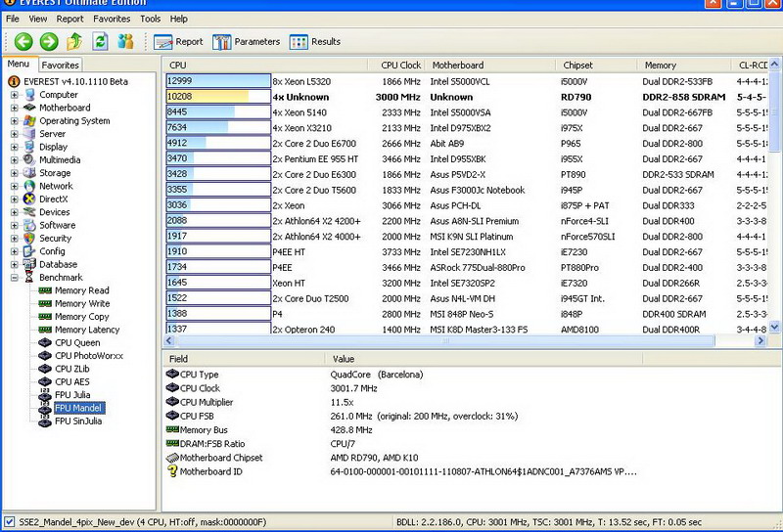Viewport: 783px width, 532px height.
Task: Expand the Motherboard tree node
Action: pyautogui.click(x=15, y=108)
